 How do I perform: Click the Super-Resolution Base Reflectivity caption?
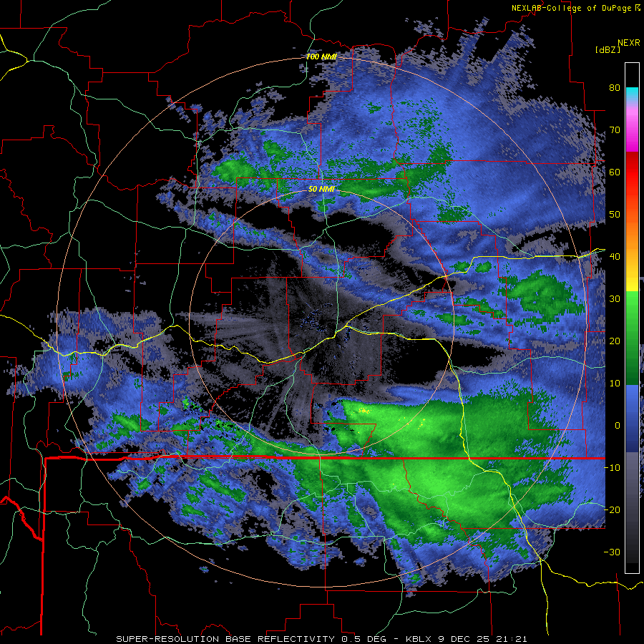(225, 639)
